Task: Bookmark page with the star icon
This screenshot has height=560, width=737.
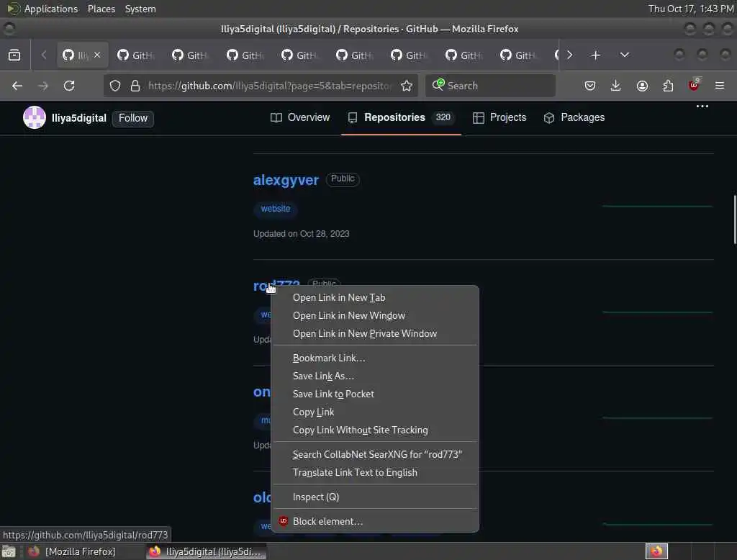Action: pos(407,86)
